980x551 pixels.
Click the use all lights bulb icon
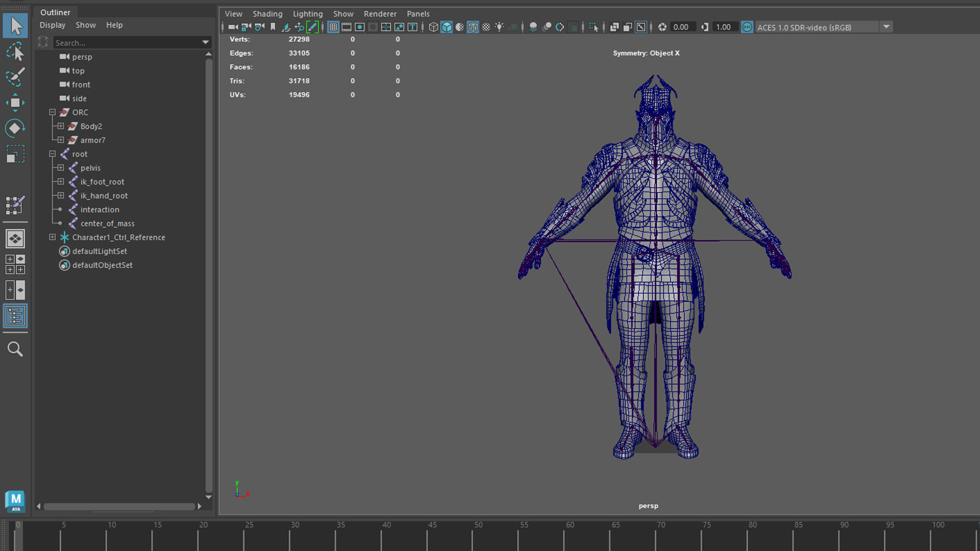click(499, 27)
